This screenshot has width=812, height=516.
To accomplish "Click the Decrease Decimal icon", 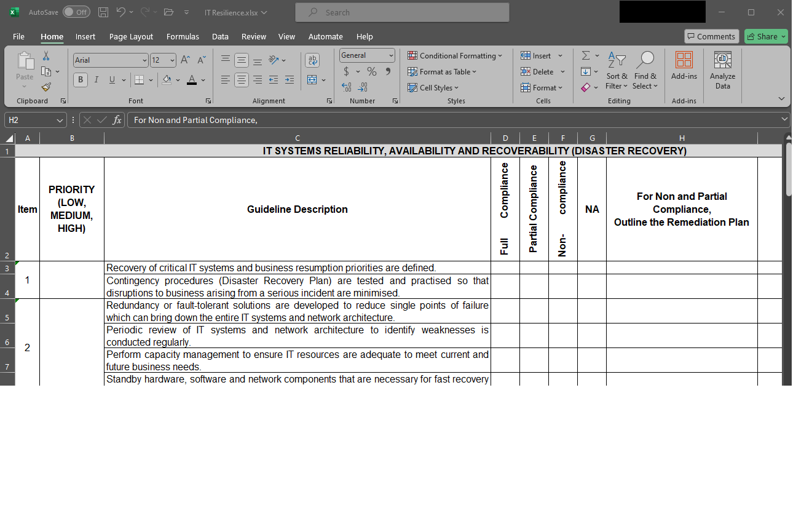I will pyautogui.click(x=363, y=87).
